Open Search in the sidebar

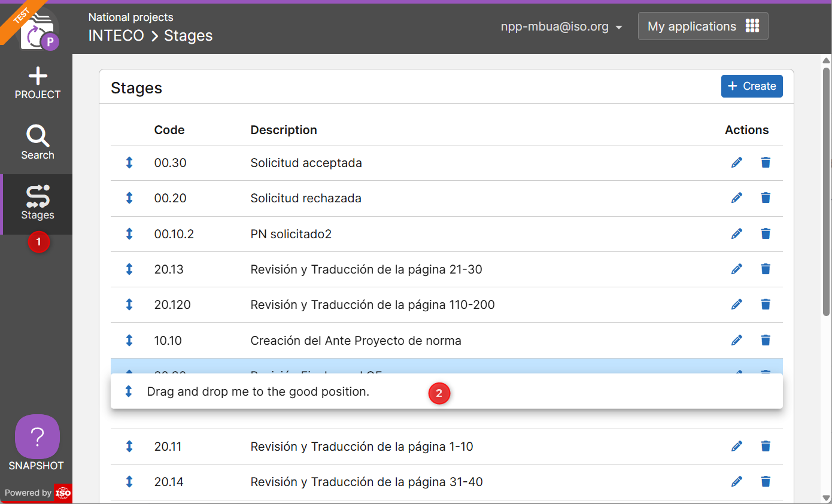(37, 143)
